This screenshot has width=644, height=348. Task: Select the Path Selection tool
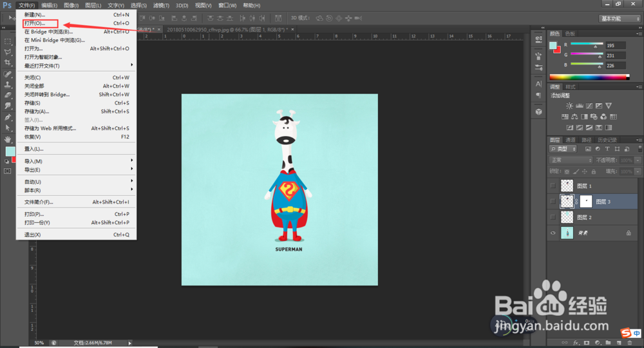[7, 128]
